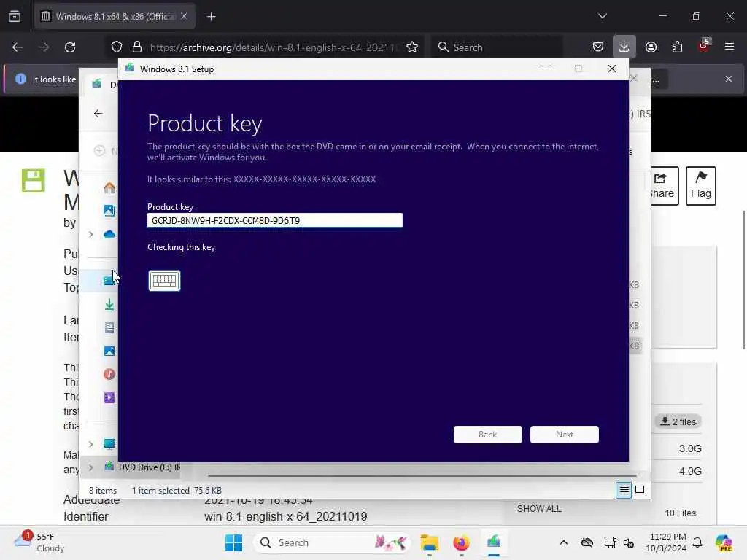This screenshot has height=560, width=747.
Task: Open Downloads in Explorer sidebar
Action: tap(109, 304)
